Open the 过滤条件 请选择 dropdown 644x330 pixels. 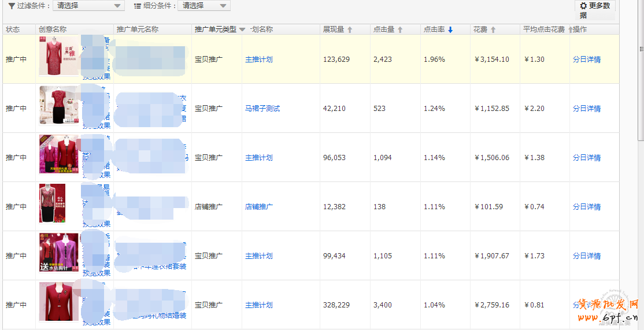click(x=88, y=6)
